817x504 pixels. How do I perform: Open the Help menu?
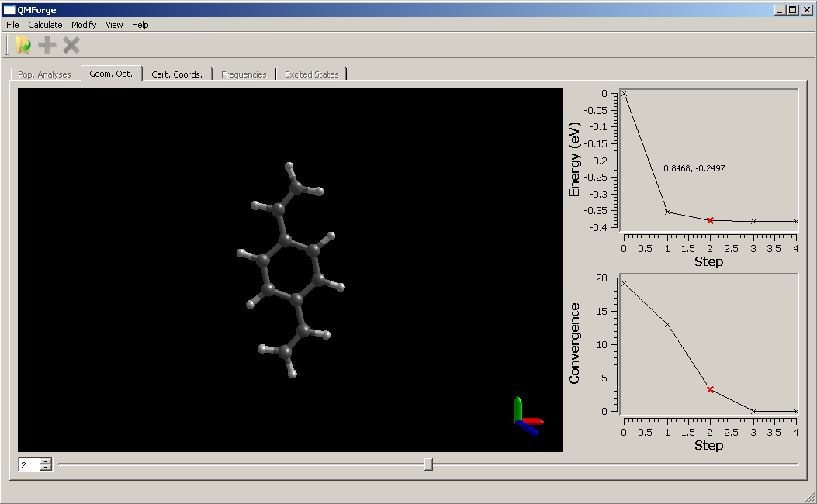click(140, 25)
